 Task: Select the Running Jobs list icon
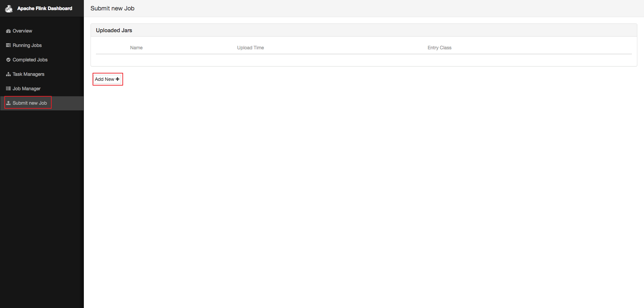click(x=8, y=45)
